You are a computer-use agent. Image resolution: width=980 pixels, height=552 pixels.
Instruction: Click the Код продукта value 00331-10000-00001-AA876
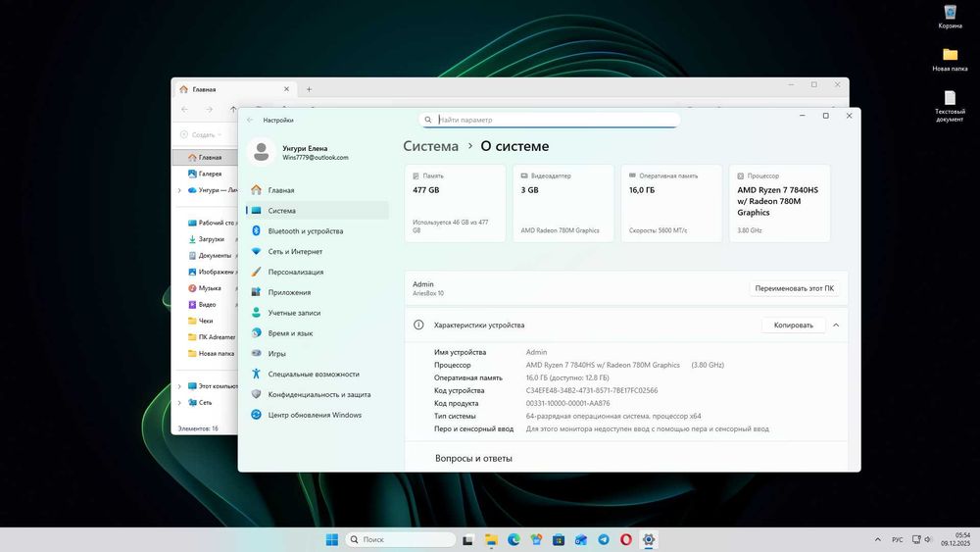567,403
